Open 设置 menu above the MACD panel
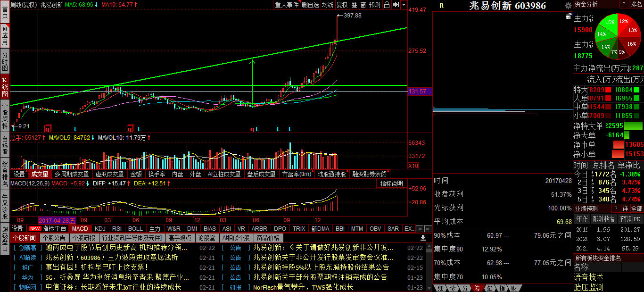644x292 pixels. [19, 174]
